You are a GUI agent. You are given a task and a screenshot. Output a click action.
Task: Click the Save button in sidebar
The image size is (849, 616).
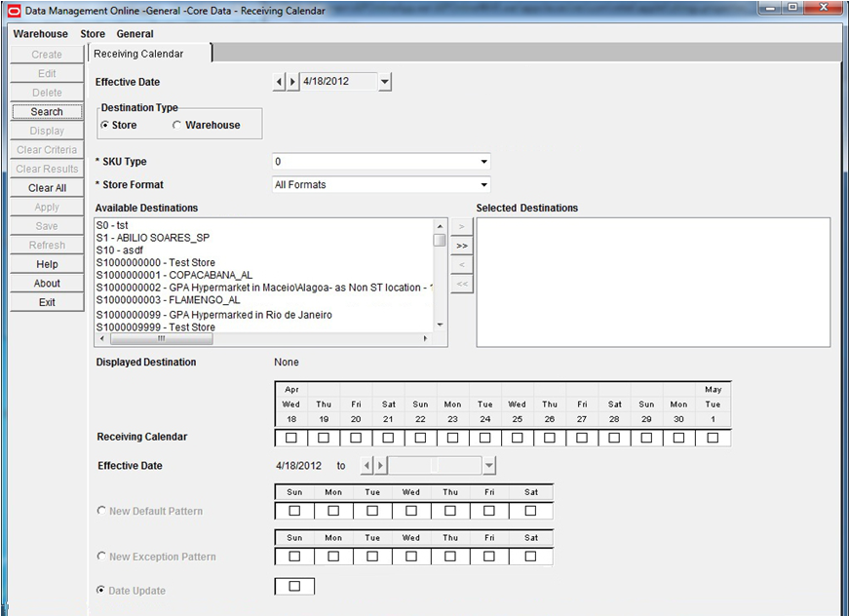47,226
